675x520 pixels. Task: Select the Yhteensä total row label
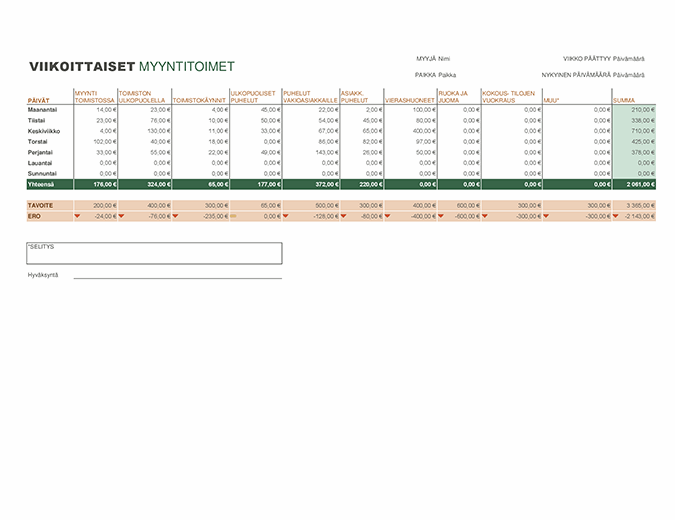coord(42,184)
